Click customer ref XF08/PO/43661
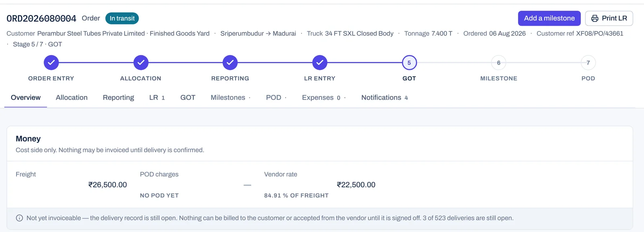The image size is (644, 232). [x=599, y=33]
